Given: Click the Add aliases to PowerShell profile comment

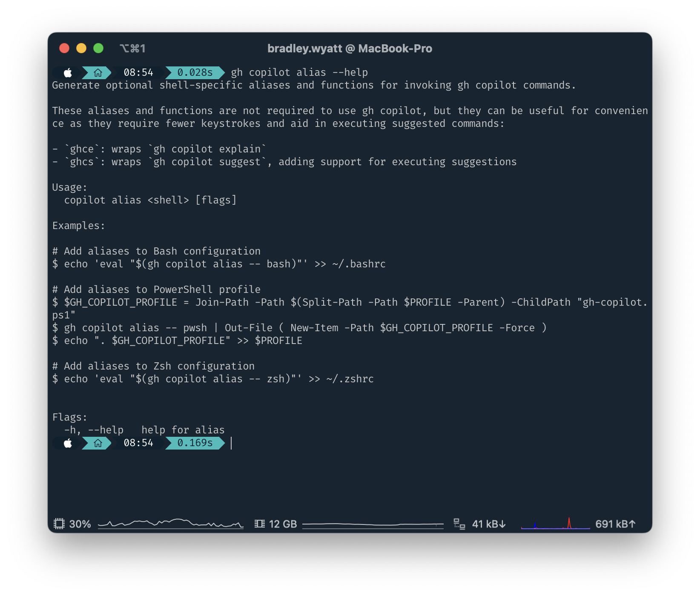Looking at the screenshot, I should tap(156, 289).
